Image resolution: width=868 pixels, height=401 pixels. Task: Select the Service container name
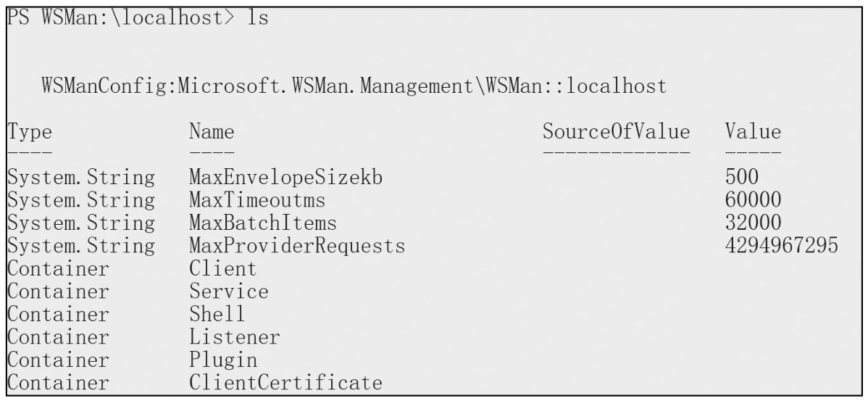(229, 292)
